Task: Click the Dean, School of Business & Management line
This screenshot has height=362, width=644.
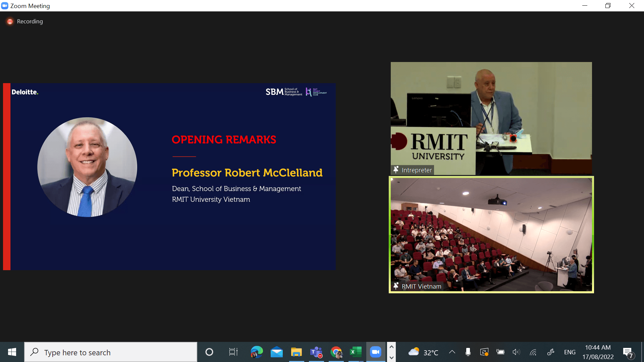Action: tap(236, 189)
